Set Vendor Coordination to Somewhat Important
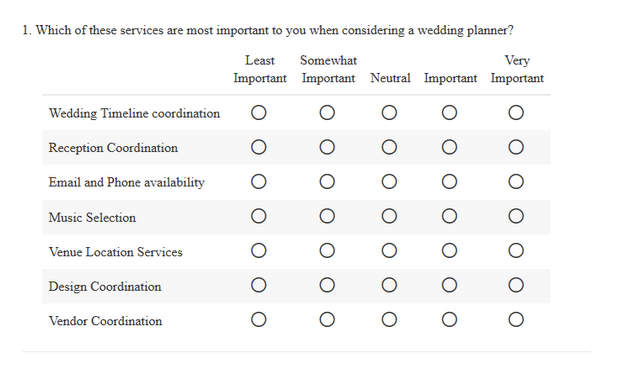Viewport: 621px width, 365px height. coord(327,319)
